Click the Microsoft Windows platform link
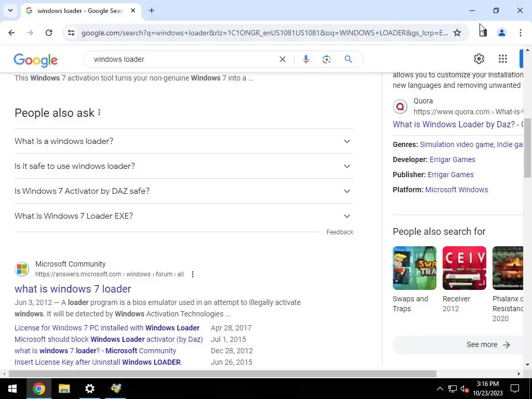This screenshot has height=399, width=532. coord(457,190)
